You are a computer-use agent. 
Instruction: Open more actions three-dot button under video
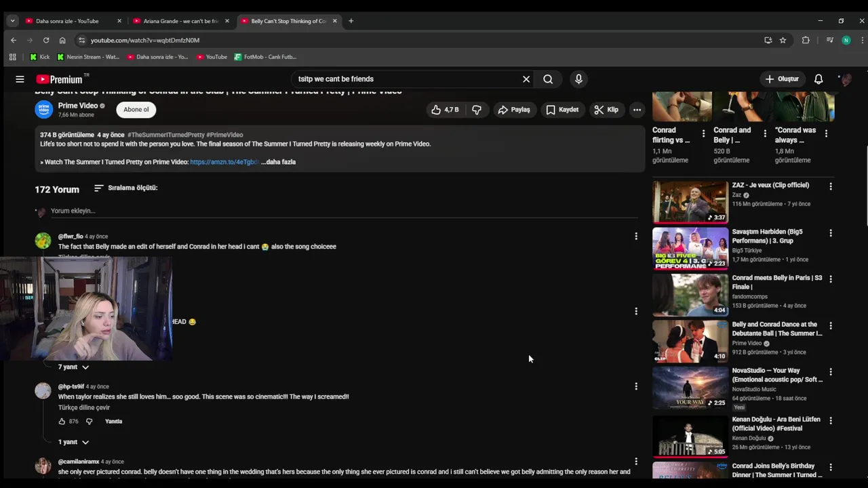click(637, 110)
